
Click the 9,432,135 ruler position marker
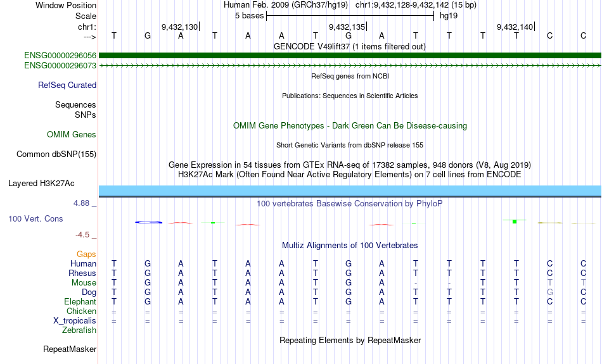(x=347, y=27)
